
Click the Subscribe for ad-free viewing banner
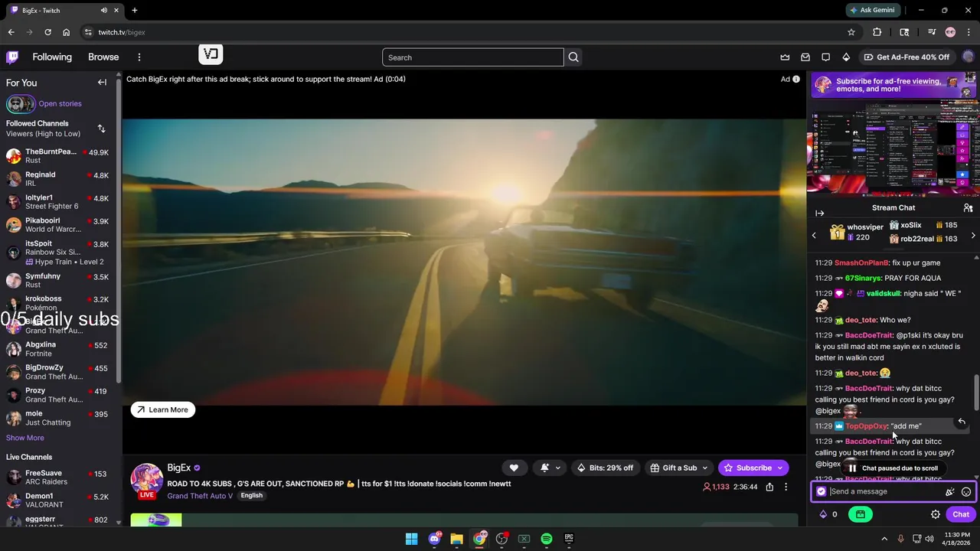893,85
